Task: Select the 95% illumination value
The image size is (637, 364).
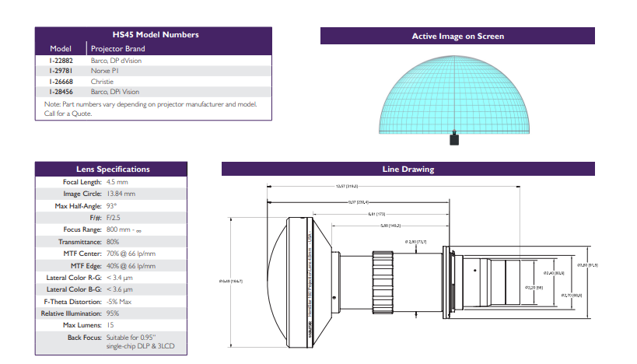Action: pyautogui.click(x=113, y=313)
